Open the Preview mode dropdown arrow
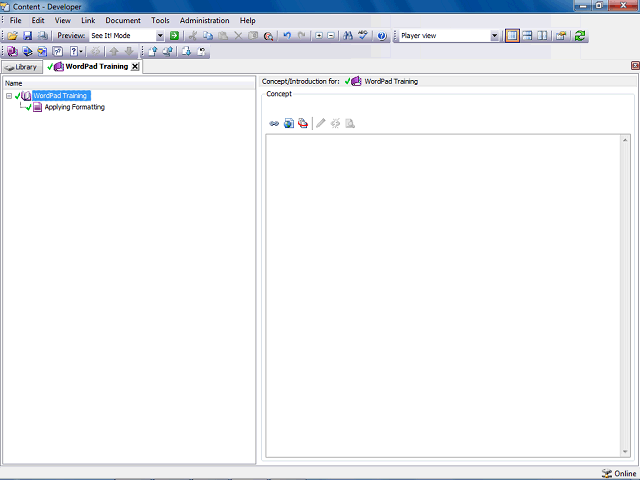640x480 pixels. [160, 36]
